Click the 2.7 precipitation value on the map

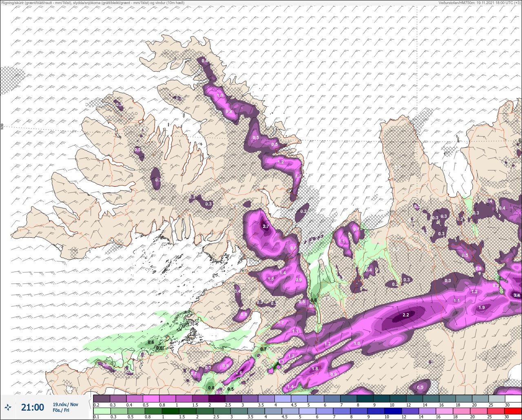pyautogui.click(x=266, y=226)
